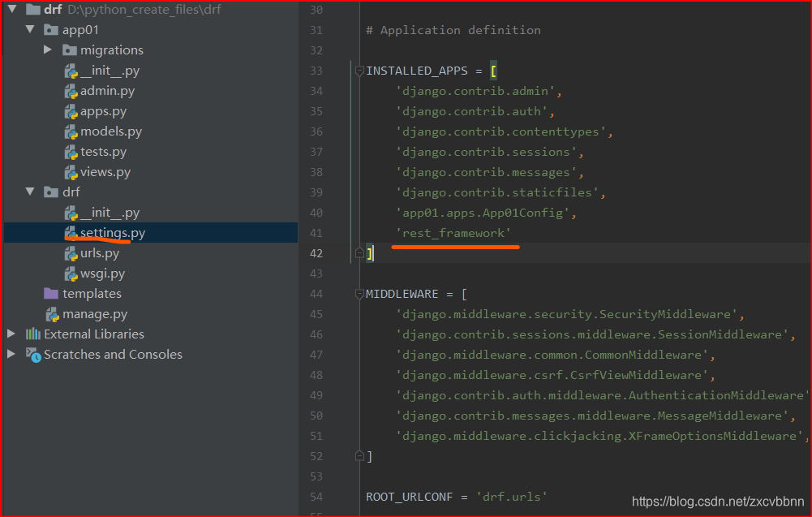
Task: Collapse the inner drf package arrow
Action: [x=30, y=192]
